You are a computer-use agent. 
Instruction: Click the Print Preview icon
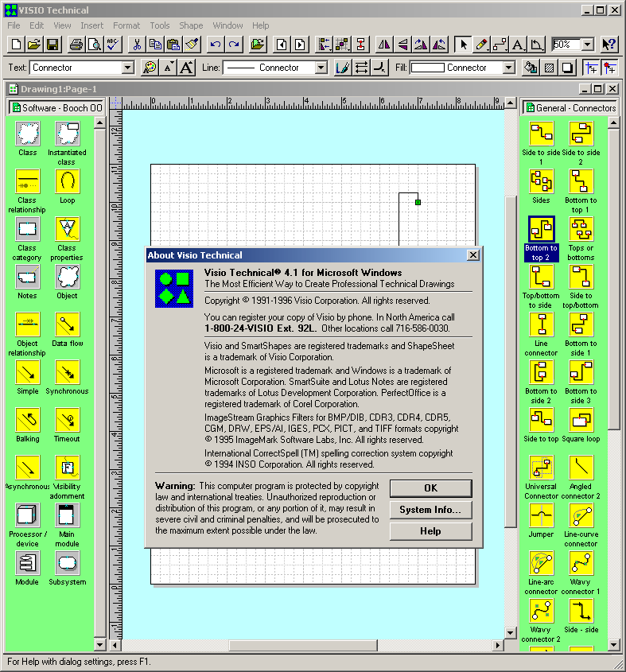[95, 45]
